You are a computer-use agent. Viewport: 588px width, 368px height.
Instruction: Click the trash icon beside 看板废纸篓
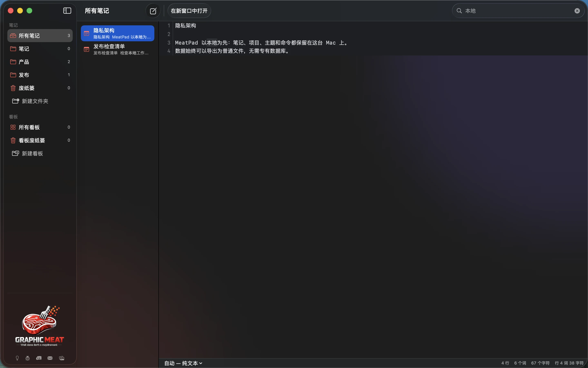pos(13,140)
